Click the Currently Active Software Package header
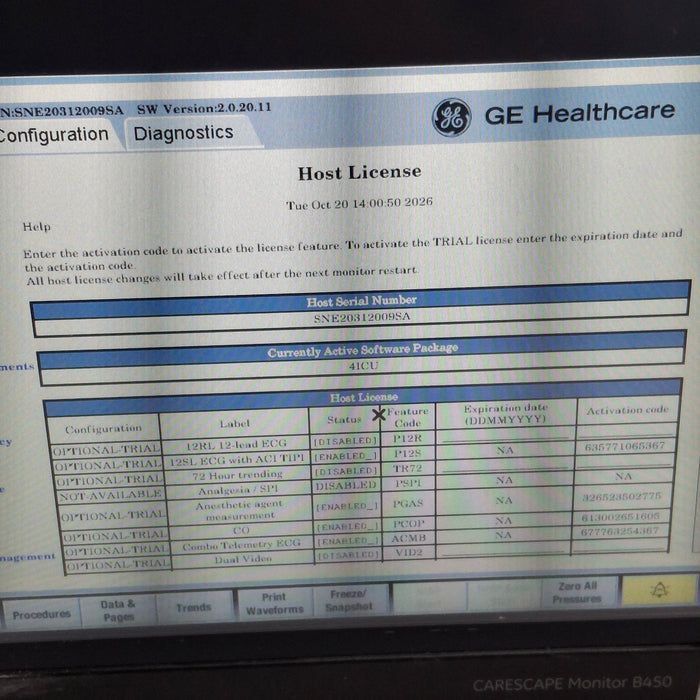 point(362,350)
